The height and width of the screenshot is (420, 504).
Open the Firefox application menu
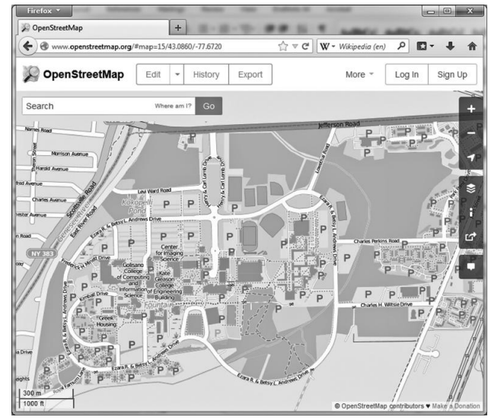[x=43, y=11]
